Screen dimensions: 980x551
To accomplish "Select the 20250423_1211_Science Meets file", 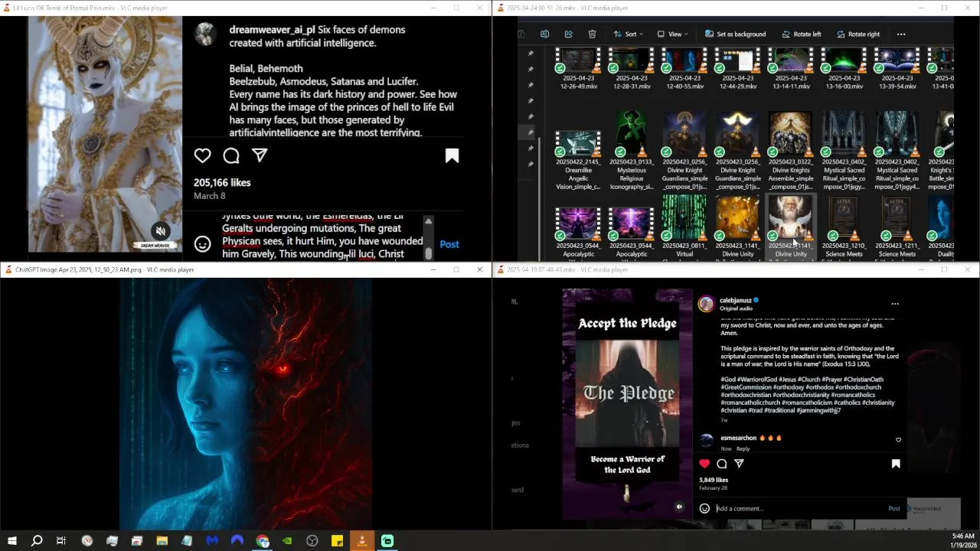I will tap(897, 227).
